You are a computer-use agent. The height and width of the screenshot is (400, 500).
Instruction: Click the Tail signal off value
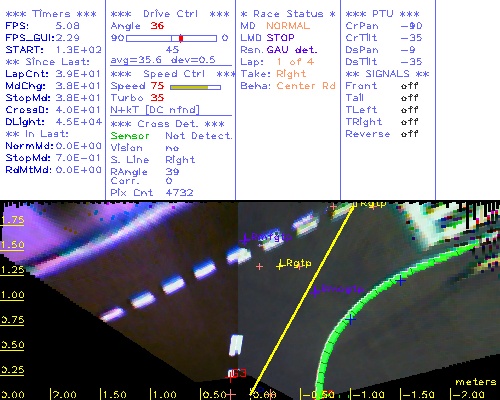(409, 98)
